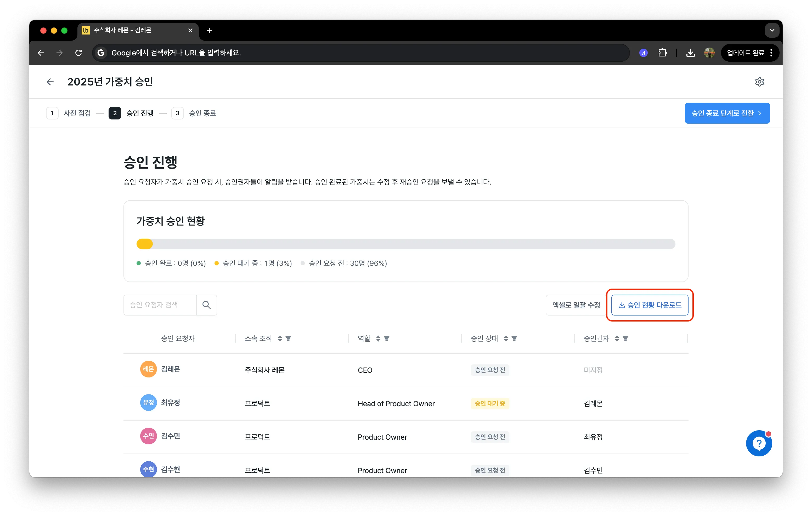Click 승인 요청 전 badge in 김수민 row

[x=490, y=437]
